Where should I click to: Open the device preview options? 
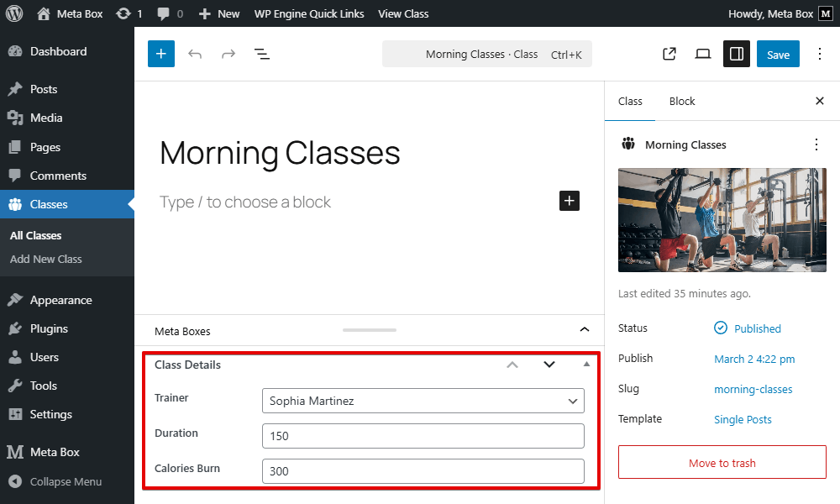[x=703, y=54]
